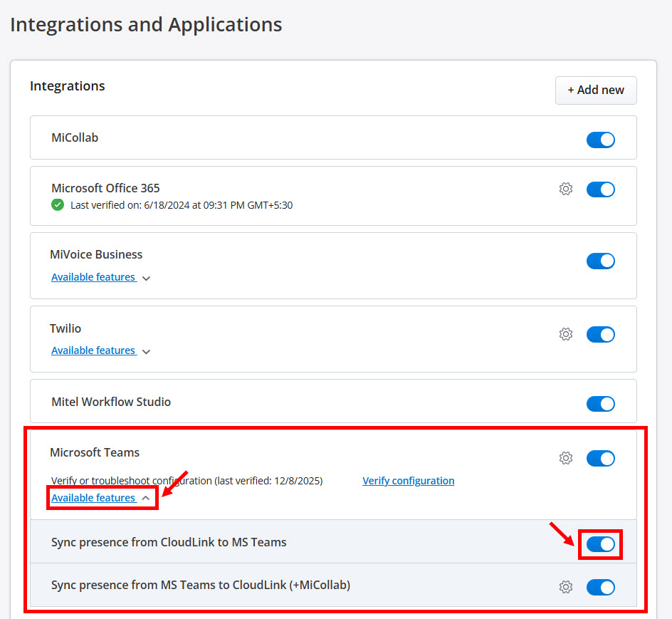Toggle Sync presence from MS Teams to CloudLink
The width and height of the screenshot is (672, 619).
(600, 587)
